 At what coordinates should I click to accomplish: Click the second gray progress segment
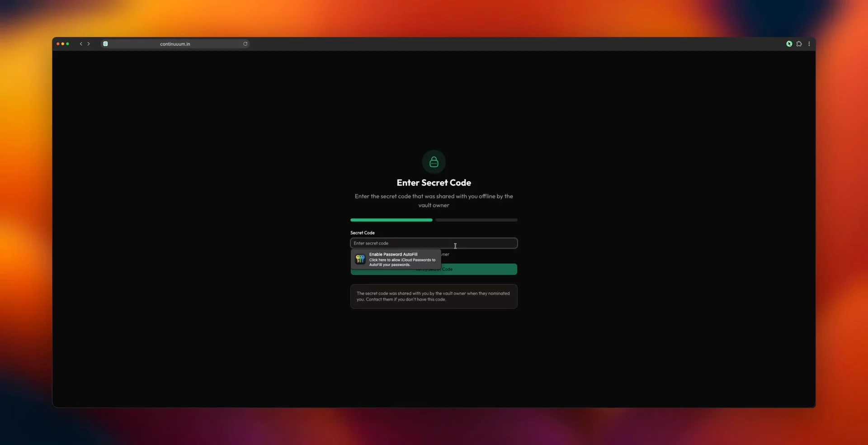(476, 220)
